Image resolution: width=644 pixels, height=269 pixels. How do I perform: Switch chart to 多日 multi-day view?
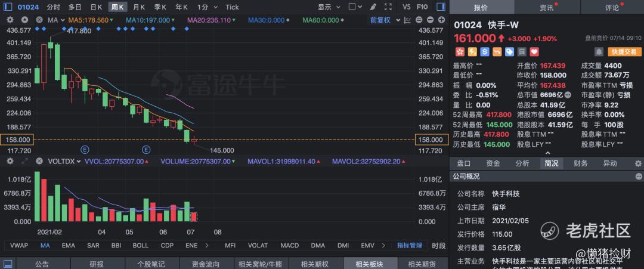75,7
